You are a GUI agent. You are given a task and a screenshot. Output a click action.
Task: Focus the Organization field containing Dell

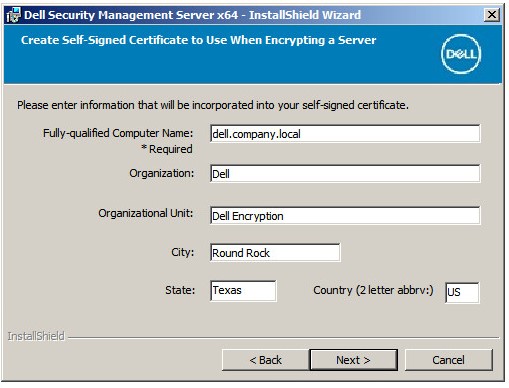pyautogui.click(x=345, y=173)
